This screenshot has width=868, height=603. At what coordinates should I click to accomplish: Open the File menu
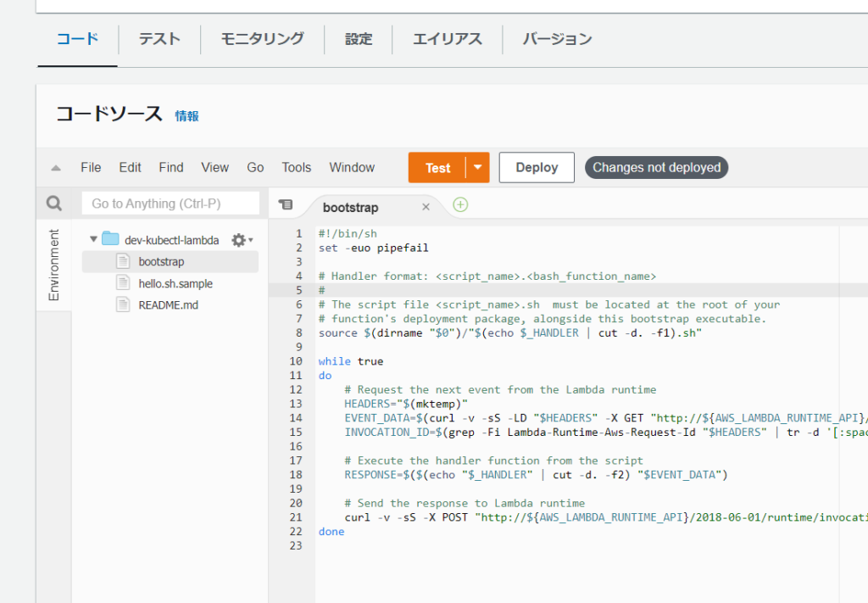pyautogui.click(x=91, y=167)
